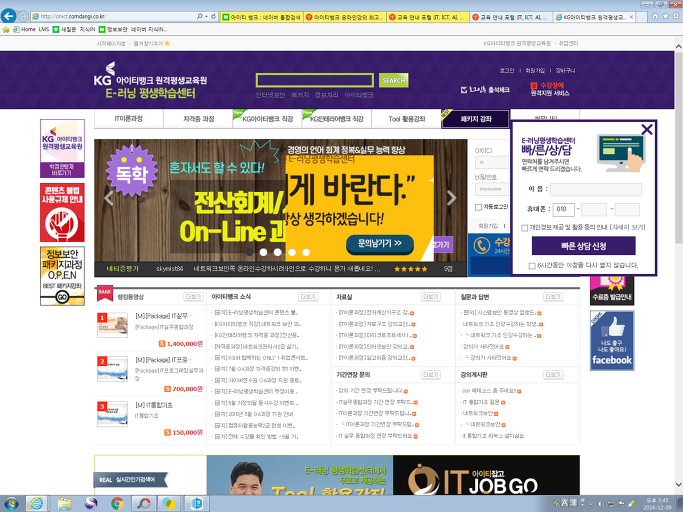Viewport: 683px width, 512px height.
Task: Open the IE Favorites star icon at top right
Action: [x=665, y=16]
